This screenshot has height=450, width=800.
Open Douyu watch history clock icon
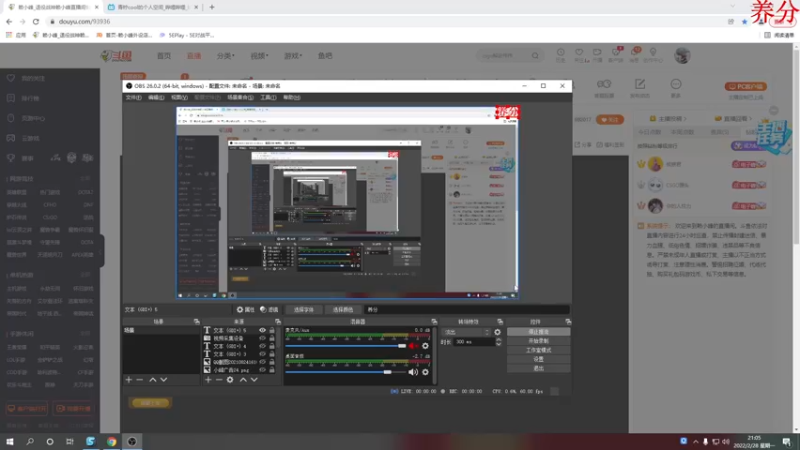[x=560, y=53]
